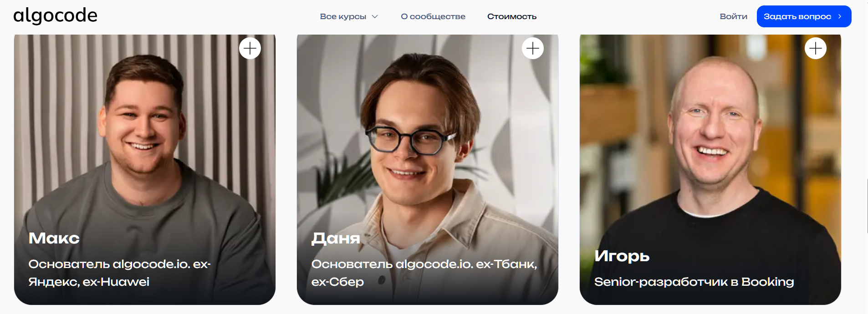This screenshot has width=868, height=314.
Task: Expand Игорь card with plus icon
Action: (816, 48)
